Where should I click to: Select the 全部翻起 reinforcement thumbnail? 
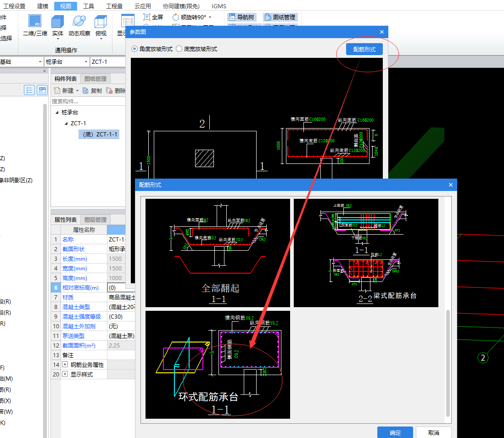click(218, 253)
